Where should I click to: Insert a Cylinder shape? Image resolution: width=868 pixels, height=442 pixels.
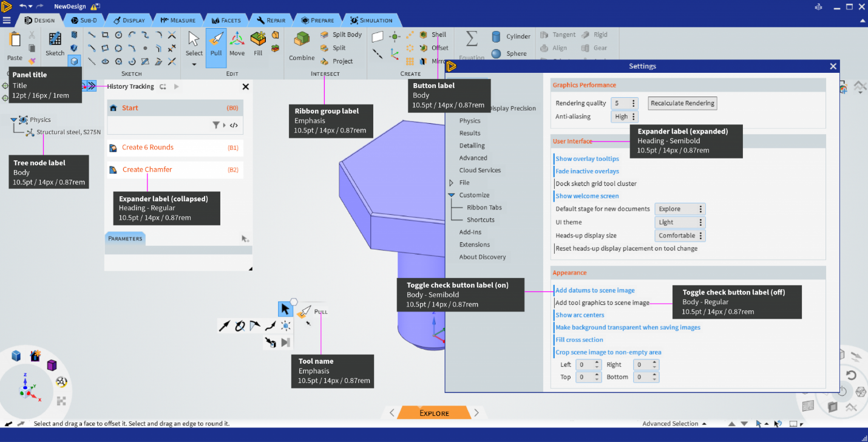point(511,36)
